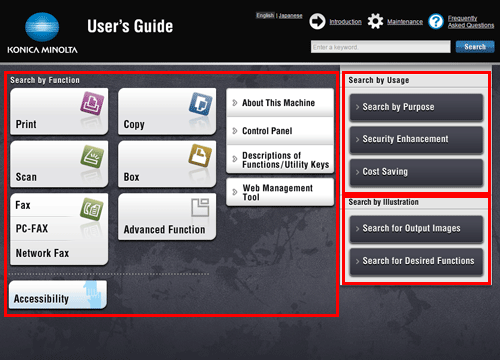Image resolution: width=500 pixels, height=360 pixels.
Task: Click the Introduction arrow circle icon
Action: click(x=317, y=22)
